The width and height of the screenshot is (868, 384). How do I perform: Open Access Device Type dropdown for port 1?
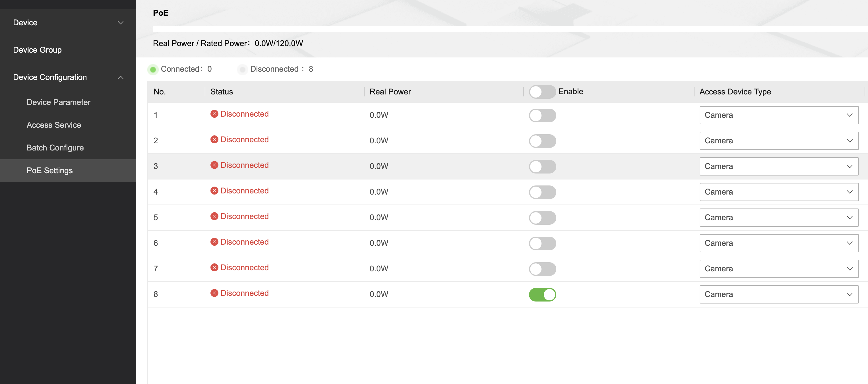tap(779, 115)
